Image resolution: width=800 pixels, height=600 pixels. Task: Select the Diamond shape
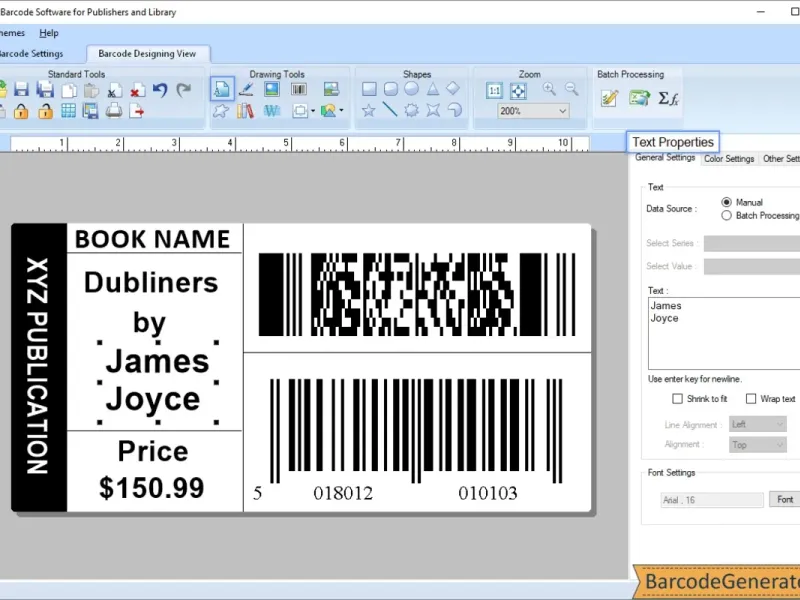pyautogui.click(x=453, y=88)
